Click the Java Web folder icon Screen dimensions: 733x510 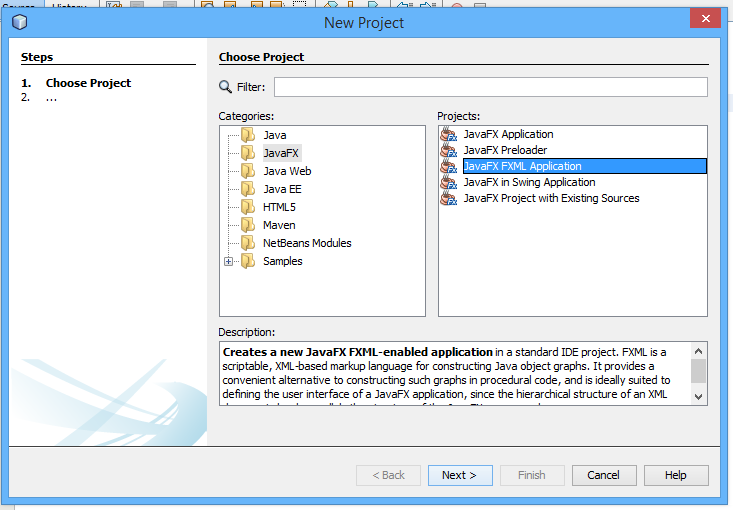[248, 171]
